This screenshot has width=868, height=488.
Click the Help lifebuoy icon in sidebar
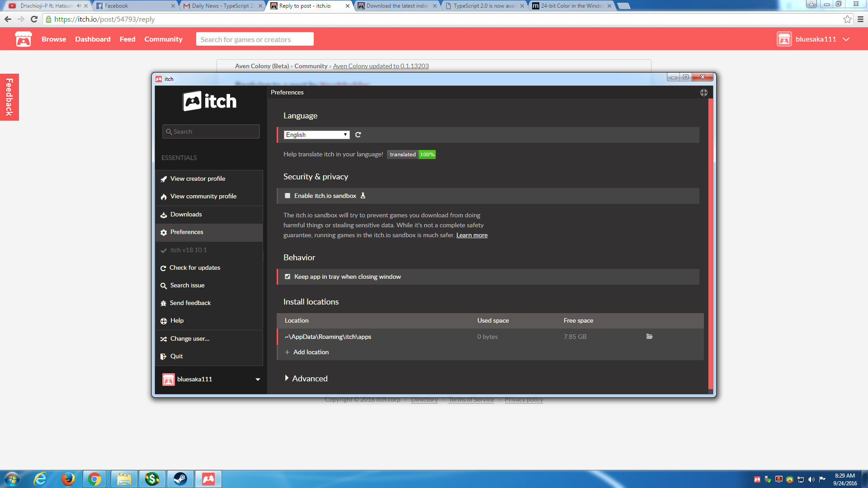[164, 321]
